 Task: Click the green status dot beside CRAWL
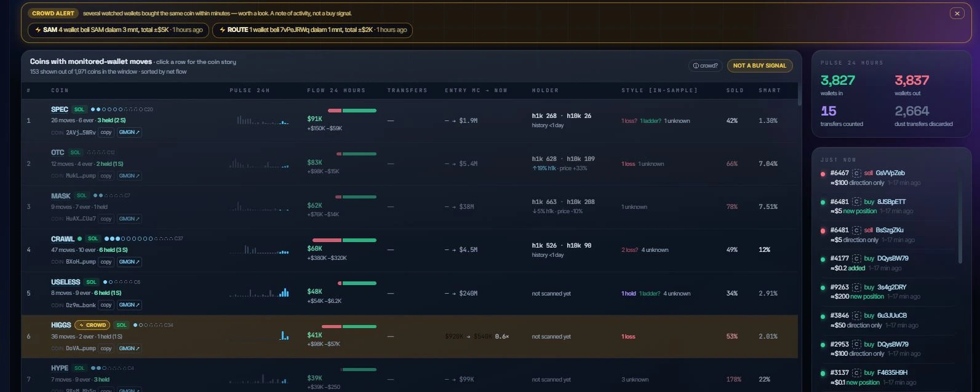(x=79, y=238)
